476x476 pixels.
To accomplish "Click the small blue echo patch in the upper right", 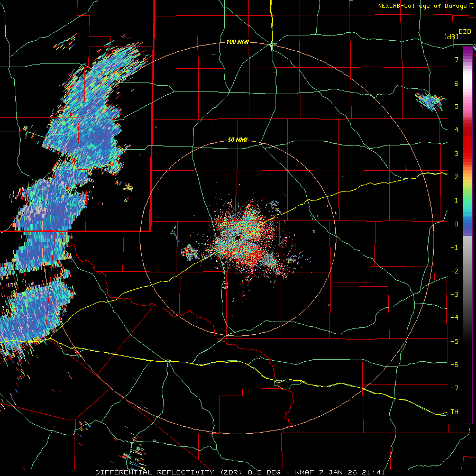I will (430, 102).
